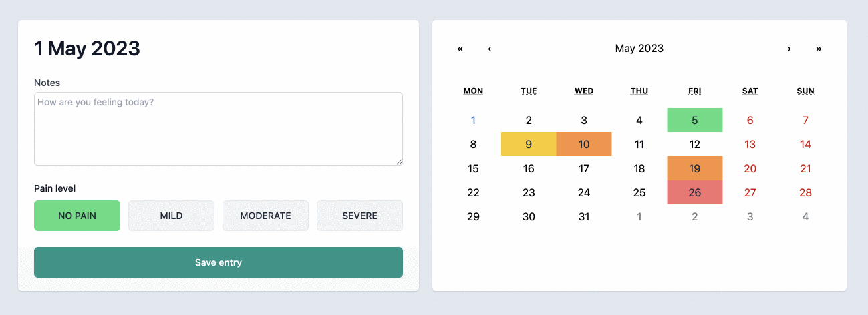868x315 pixels.
Task: Select May 1 on the calendar
Action: [473, 120]
